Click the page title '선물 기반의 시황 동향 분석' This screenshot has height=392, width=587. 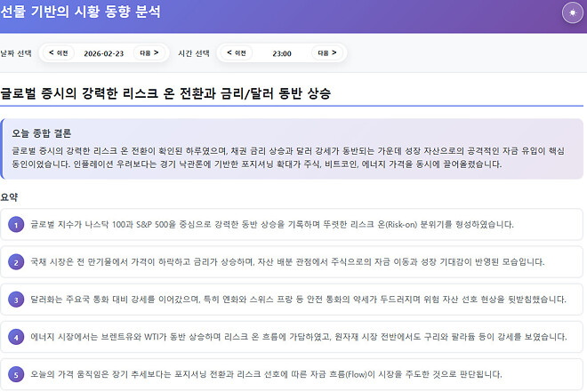[80, 12]
